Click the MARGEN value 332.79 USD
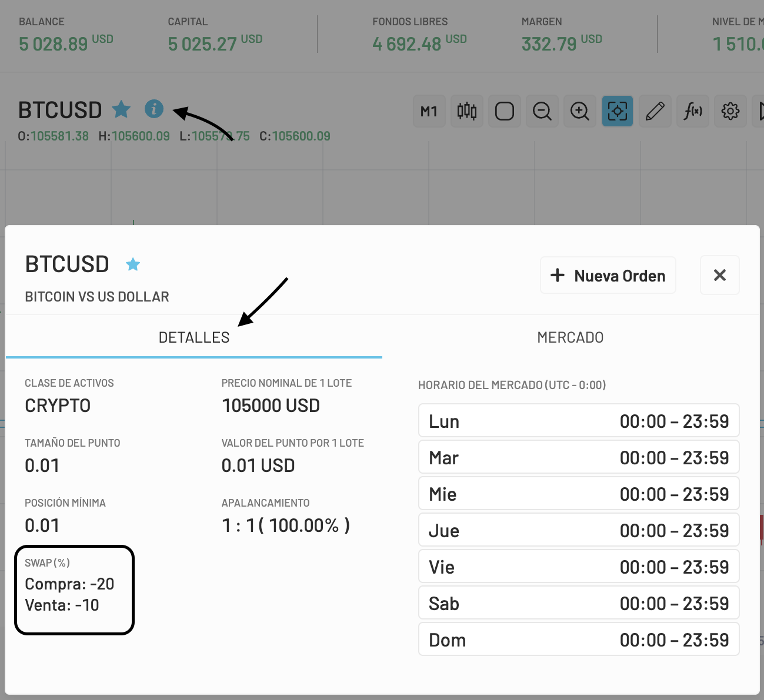The image size is (764, 700). pyautogui.click(x=562, y=43)
